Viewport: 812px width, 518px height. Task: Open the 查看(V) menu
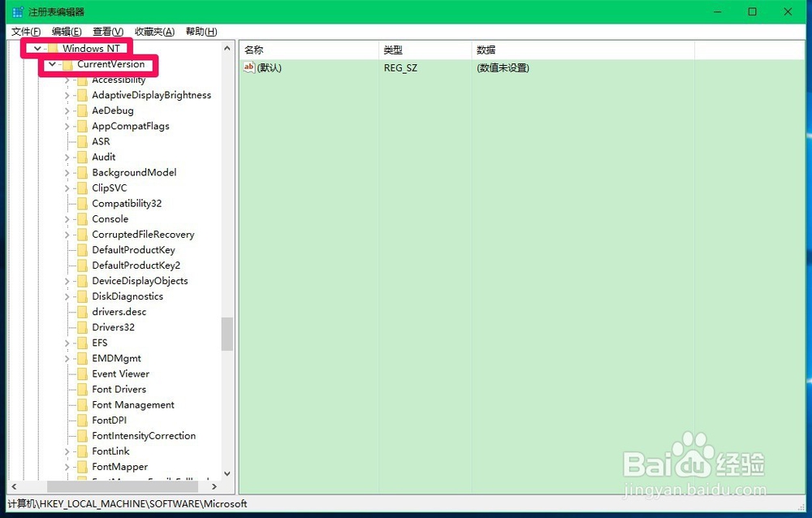tap(108, 32)
